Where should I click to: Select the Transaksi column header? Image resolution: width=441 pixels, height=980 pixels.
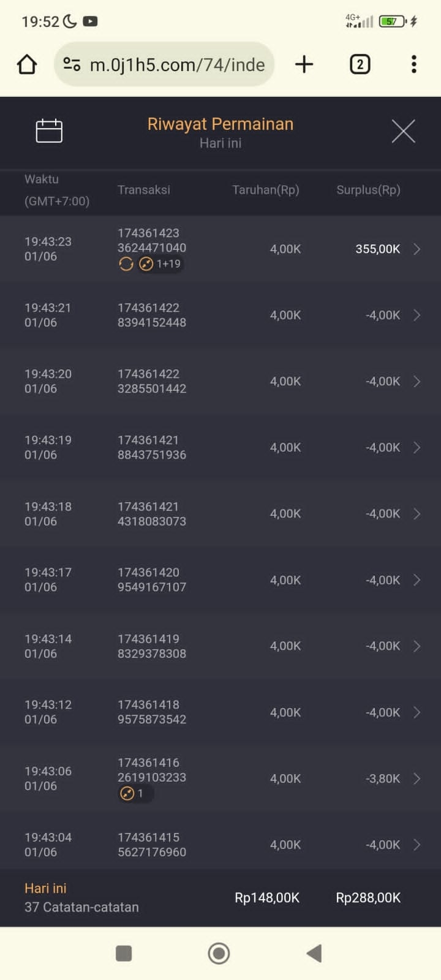pos(144,190)
